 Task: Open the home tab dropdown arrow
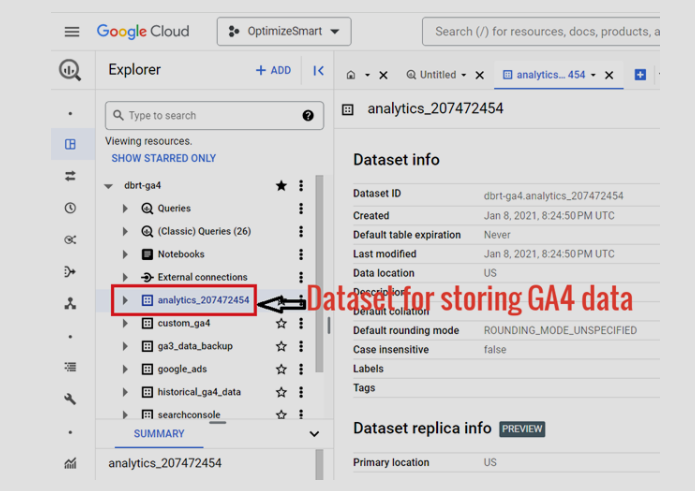[x=367, y=75]
